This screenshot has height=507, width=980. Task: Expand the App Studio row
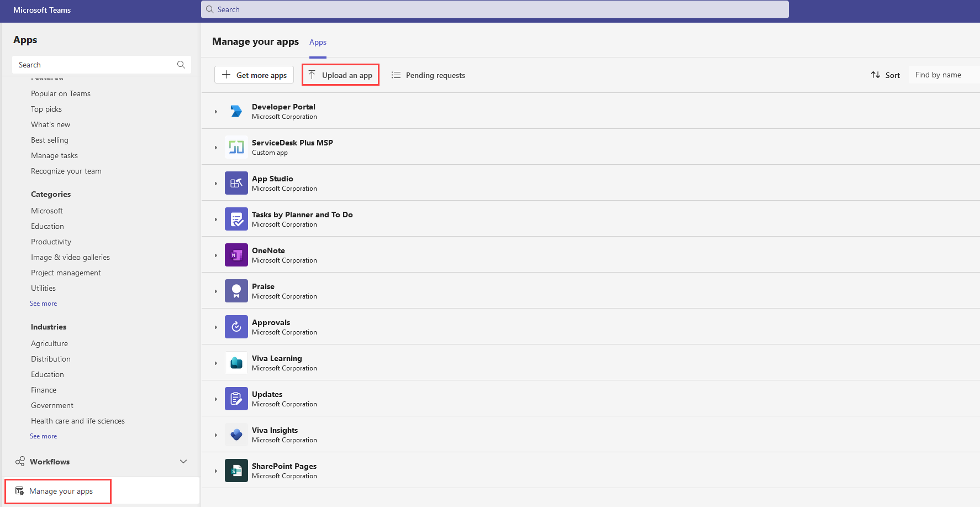click(x=216, y=184)
